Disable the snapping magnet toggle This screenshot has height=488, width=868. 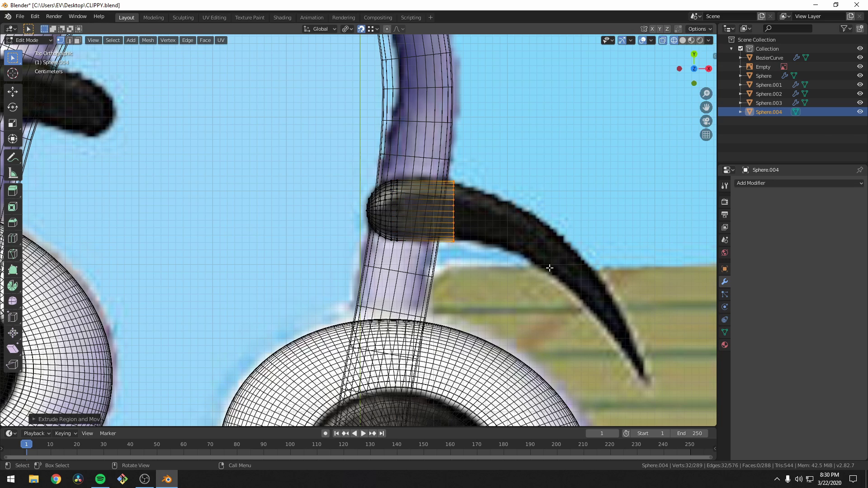pos(361,28)
